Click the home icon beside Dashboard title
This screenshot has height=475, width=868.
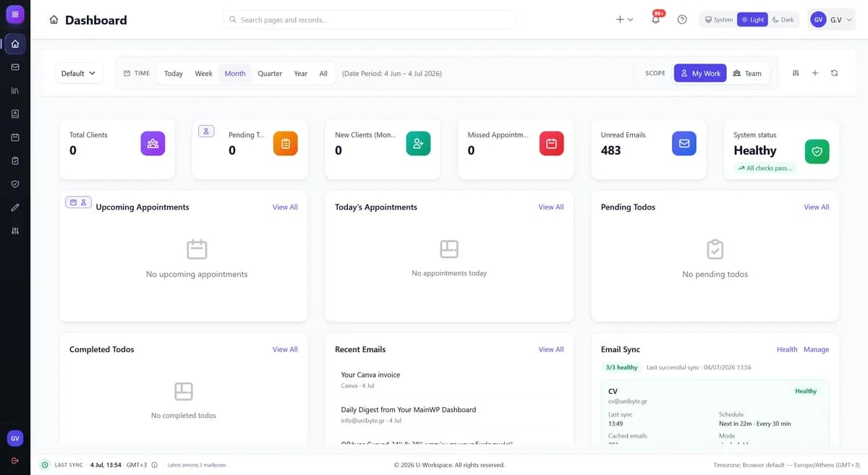coord(54,20)
